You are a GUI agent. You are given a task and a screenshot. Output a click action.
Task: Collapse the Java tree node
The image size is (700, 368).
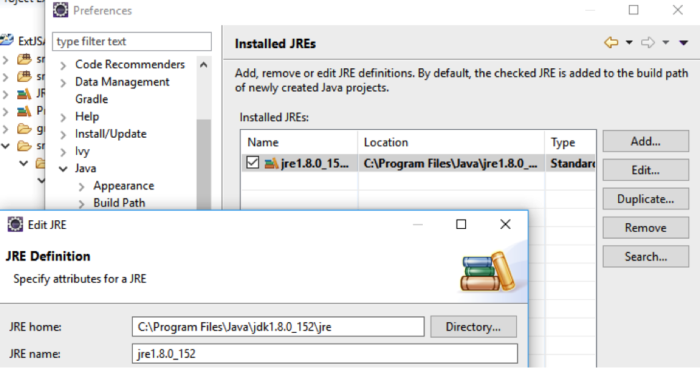(63, 169)
